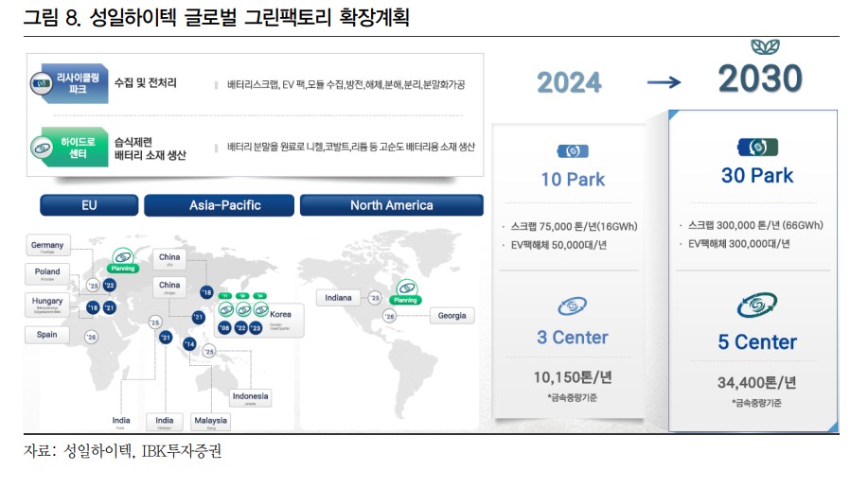This screenshot has height=488, width=868.
Task: Select the '26 marker beside Spain
Action: [91, 337]
